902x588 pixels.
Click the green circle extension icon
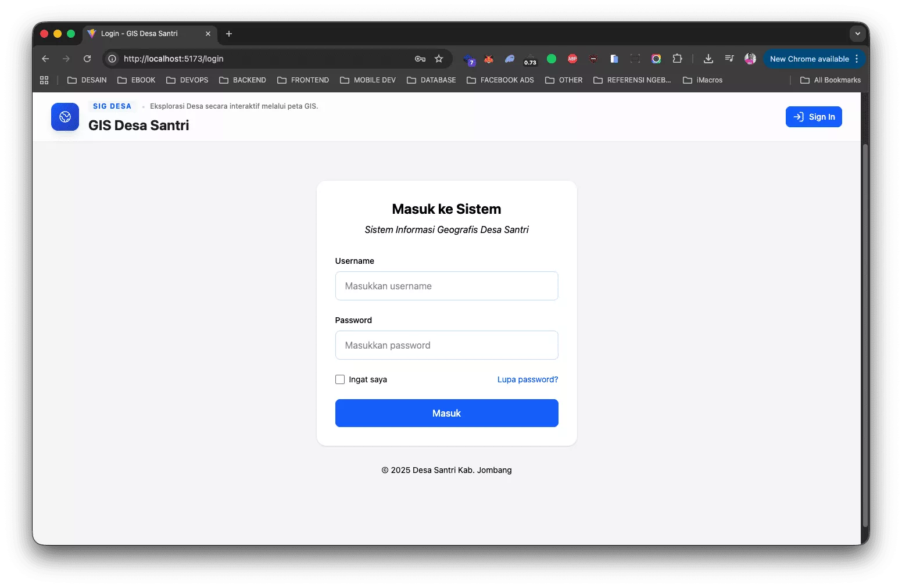click(552, 59)
